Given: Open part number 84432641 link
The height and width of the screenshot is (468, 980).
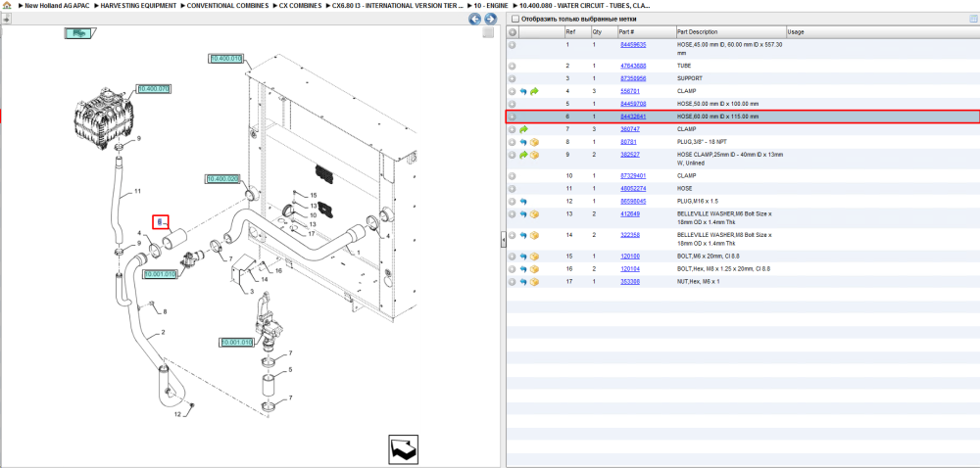Looking at the screenshot, I should pyautogui.click(x=633, y=117).
